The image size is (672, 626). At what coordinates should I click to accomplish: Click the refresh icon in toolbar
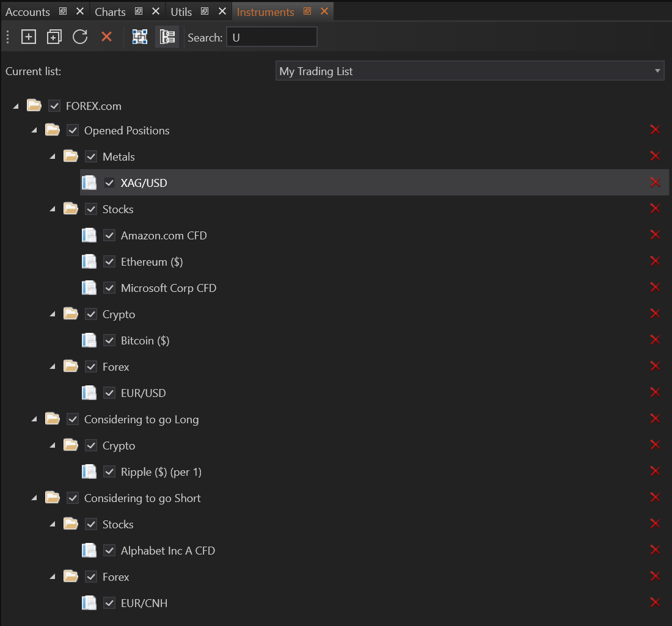tap(80, 37)
